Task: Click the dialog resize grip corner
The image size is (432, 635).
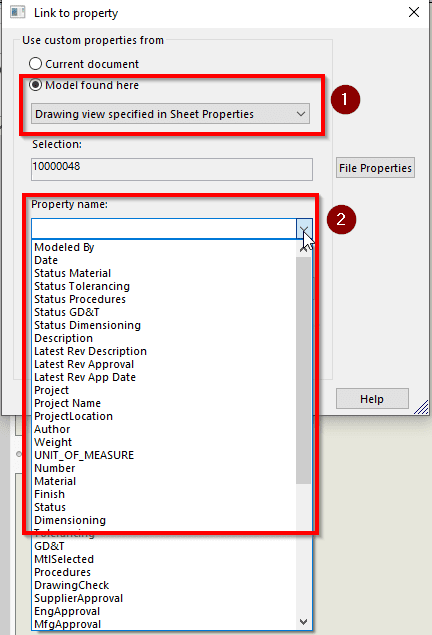Action: pos(421,407)
